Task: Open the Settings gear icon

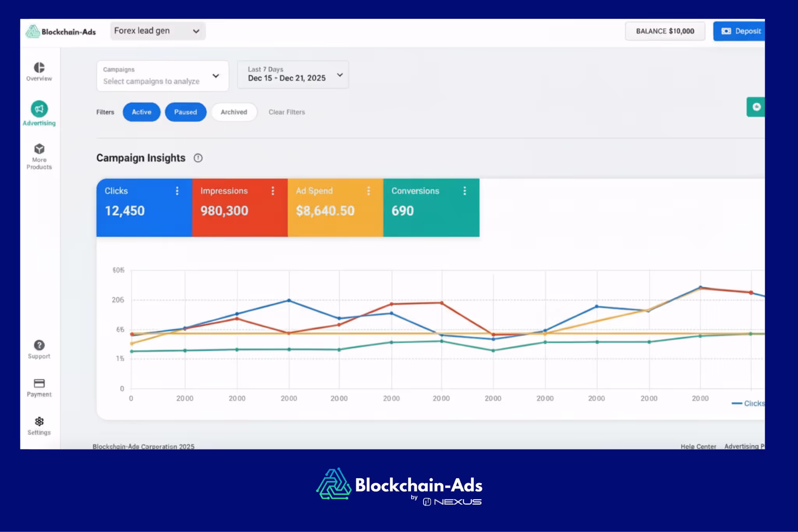Action: coord(39,422)
